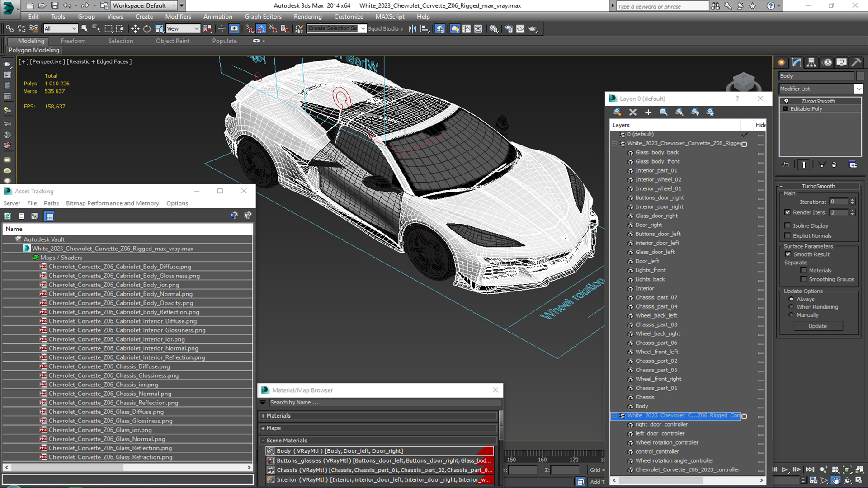868x488 pixels.
Task: Select the Manually update option
Action: [791, 314]
